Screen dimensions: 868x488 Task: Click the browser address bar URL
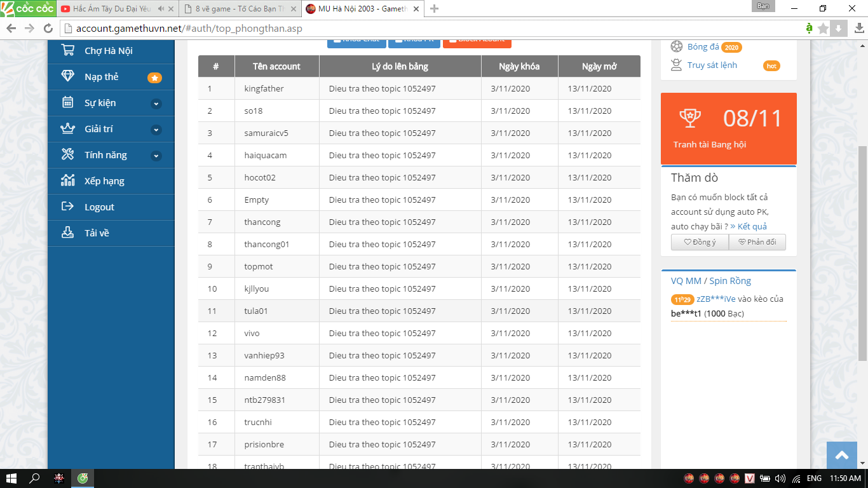click(189, 29)
